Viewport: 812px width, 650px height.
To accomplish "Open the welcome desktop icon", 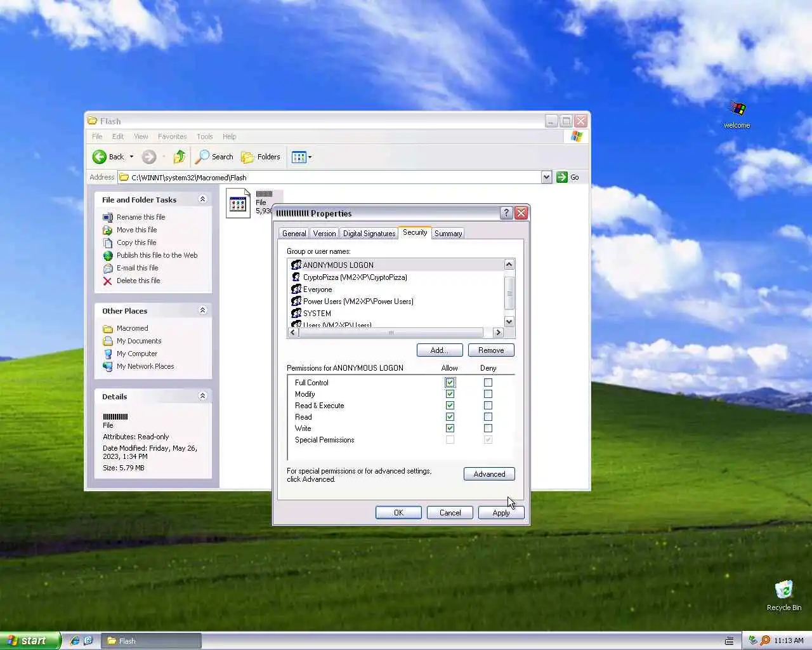I will pyautogui.click(x=737, y=114).
